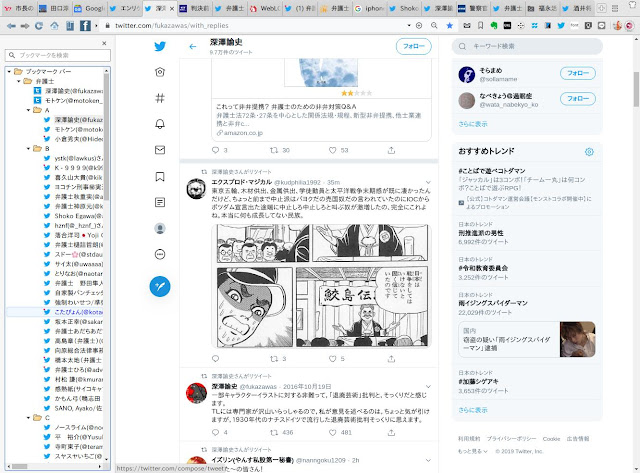Viewport: 640px width, 473px height.
Task: Click the browser reload button
Action: (39, 26)
